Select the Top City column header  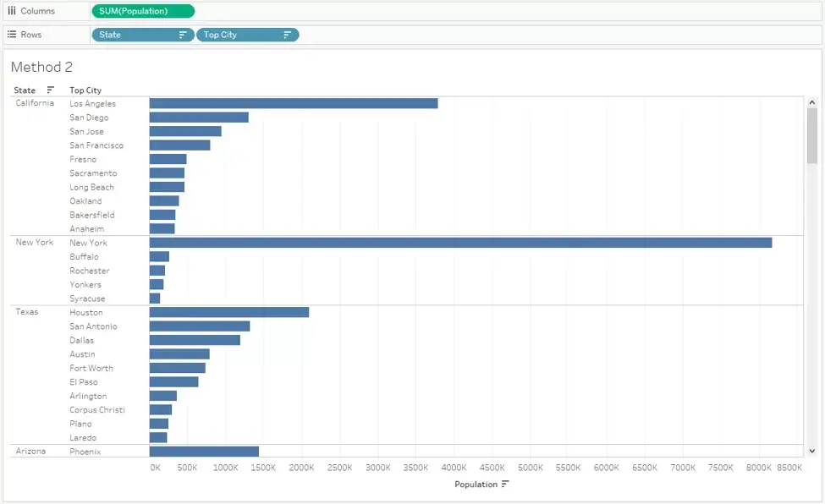tap(85, 90)
